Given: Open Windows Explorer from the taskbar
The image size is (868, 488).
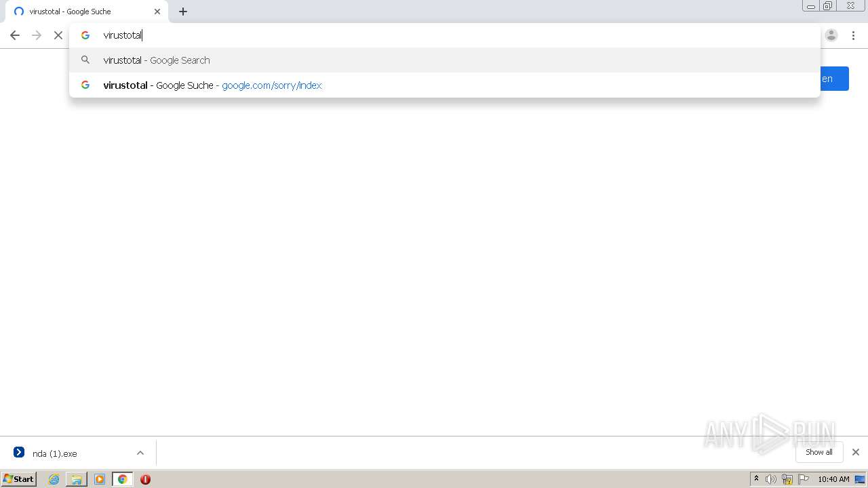Looking at the screenshot, I should tap(77, 479).
